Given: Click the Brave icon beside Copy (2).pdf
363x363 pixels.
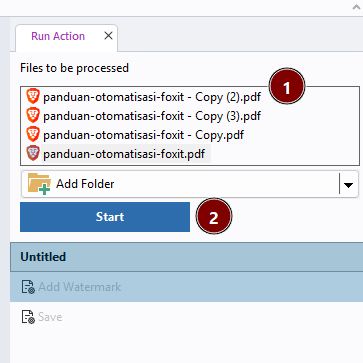Looking at the screenshot, I should [x=33, y=97].
